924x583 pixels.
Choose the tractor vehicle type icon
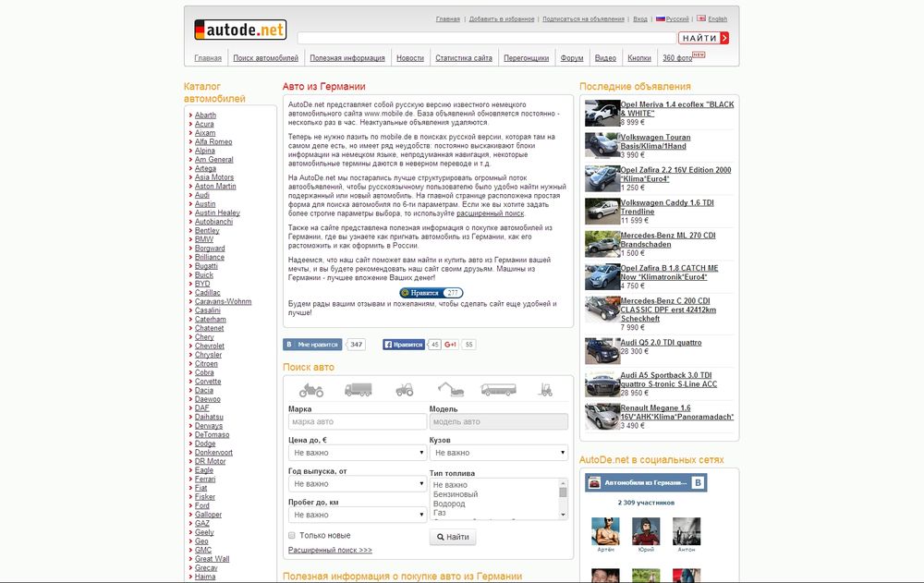click(405, 390)
